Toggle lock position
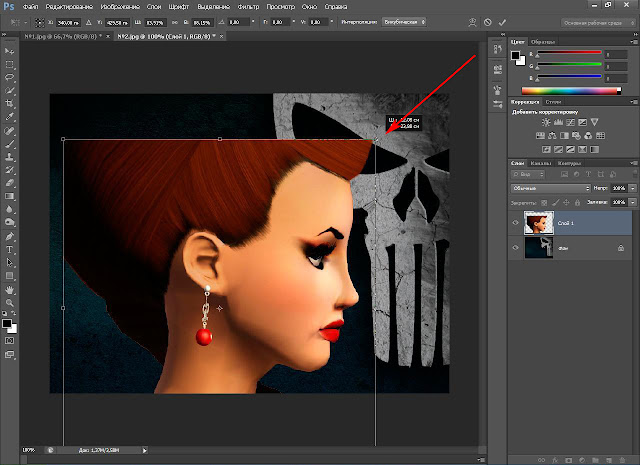The height and width of the screenshot is (465, 640). coord(567,202)
